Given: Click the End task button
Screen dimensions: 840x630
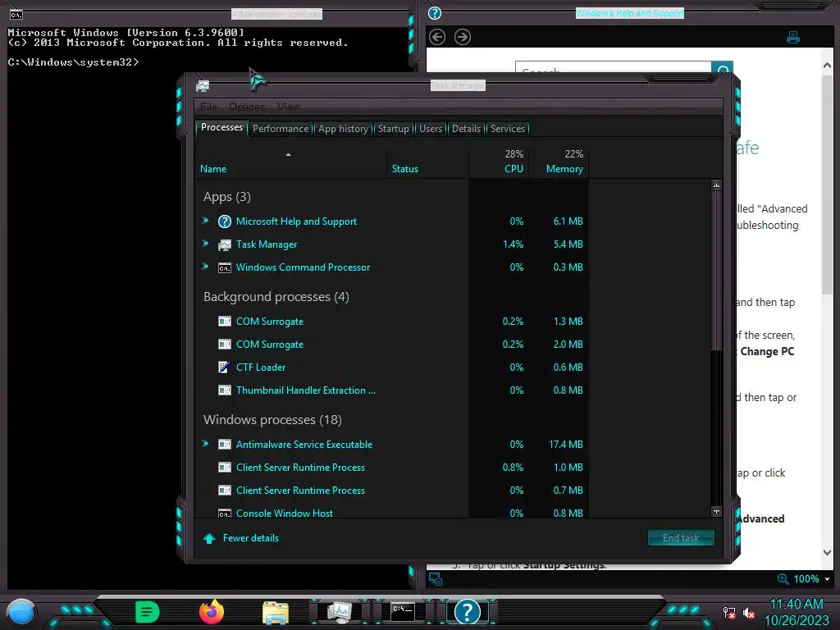Looking at the screenshot, I should point(681,538).
